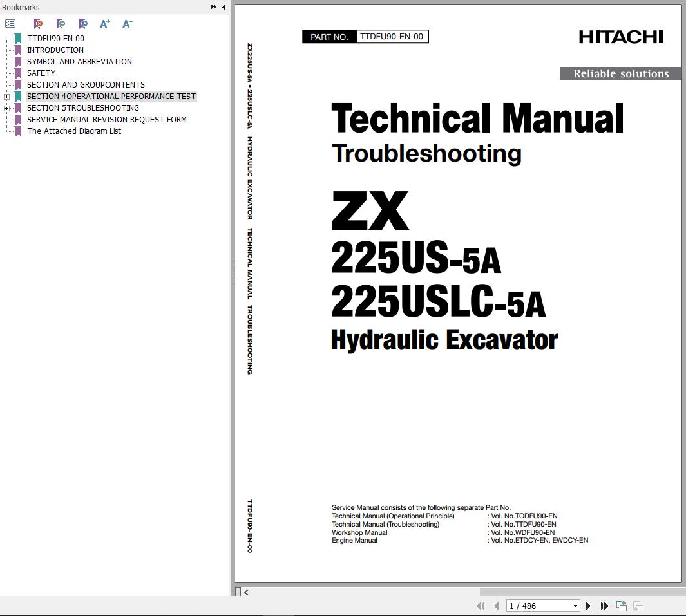Click the purple bookmark icon beside INTRODUCTION

18,50
